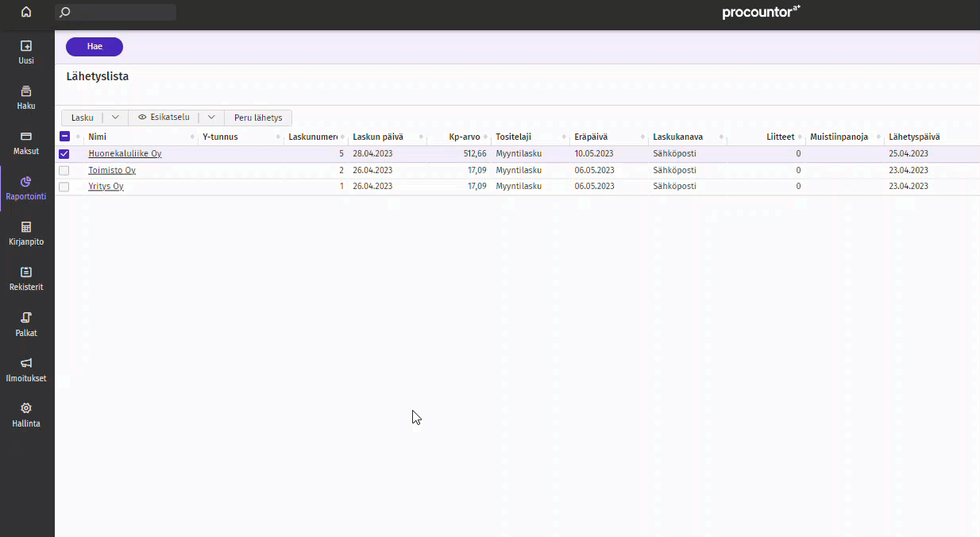Open the Rekisterit sidebar section
This screenshot has height=537, width=980.
pyautogui.click(x=26, y=278)
